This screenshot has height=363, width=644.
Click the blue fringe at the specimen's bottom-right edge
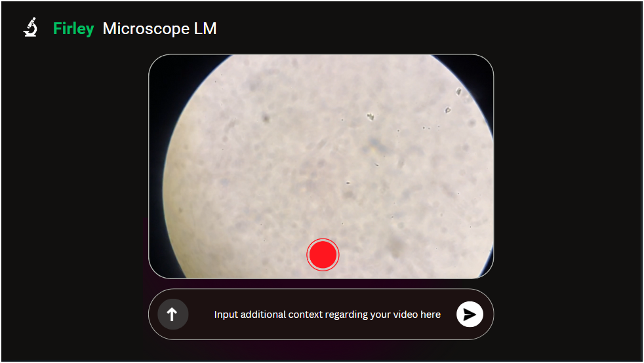coord(487,263)
